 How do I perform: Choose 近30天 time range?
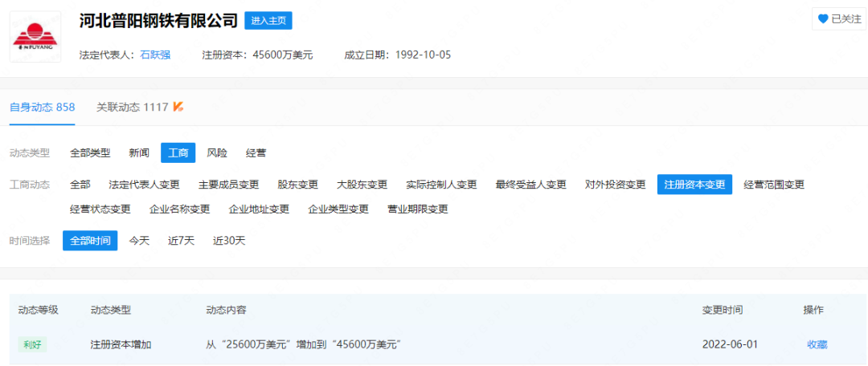click(x=229, y=241)
